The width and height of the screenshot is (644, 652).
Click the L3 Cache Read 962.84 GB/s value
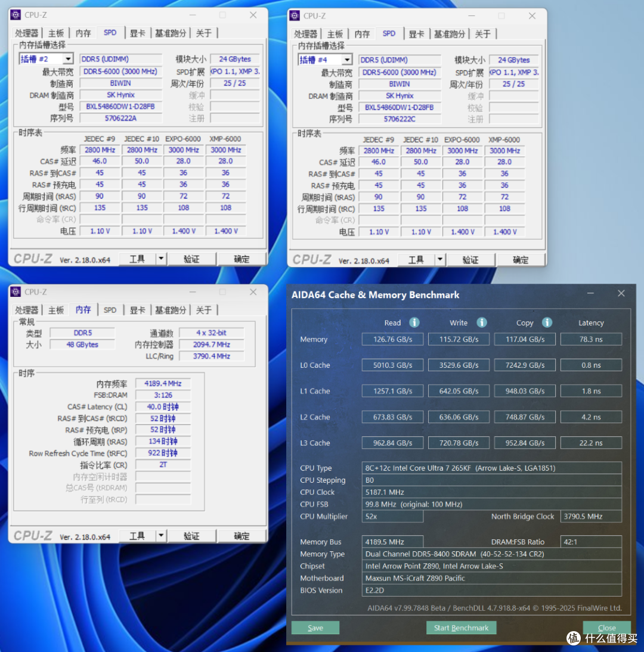tap(392, 443)
